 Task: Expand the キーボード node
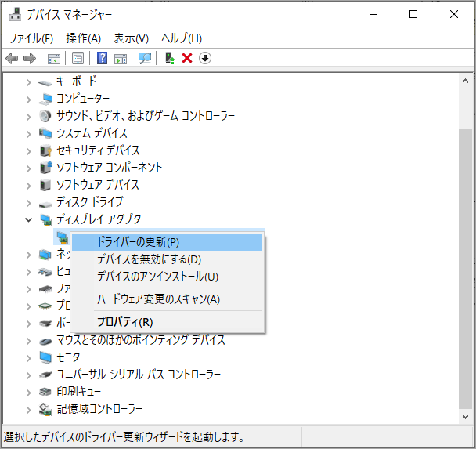pos(29,81)
